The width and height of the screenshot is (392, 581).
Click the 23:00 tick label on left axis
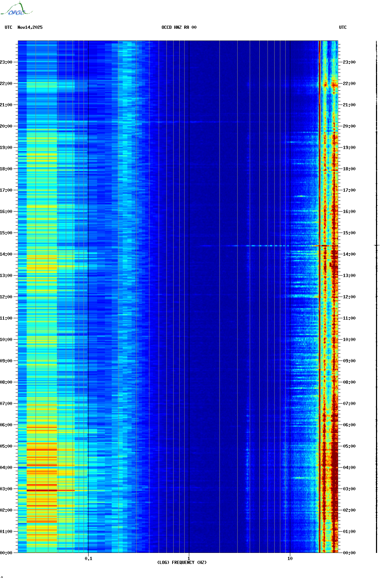point(6,62)
